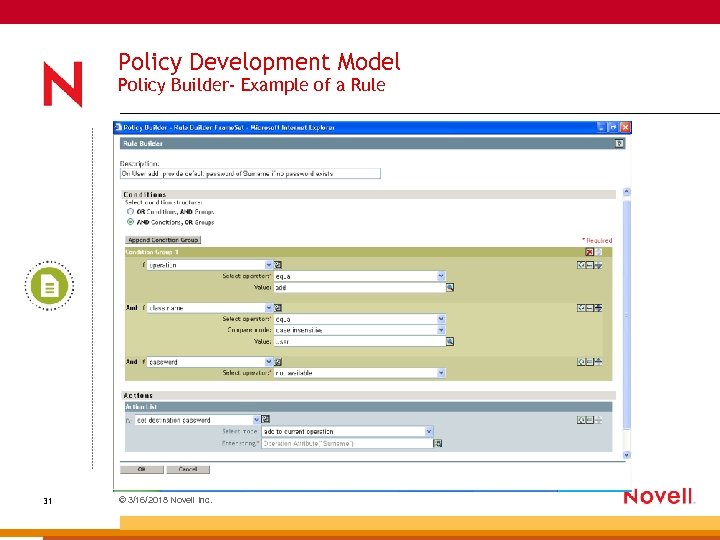Click the OK button
The width and height of the screenshot is (720, 540).
point(141,469)
